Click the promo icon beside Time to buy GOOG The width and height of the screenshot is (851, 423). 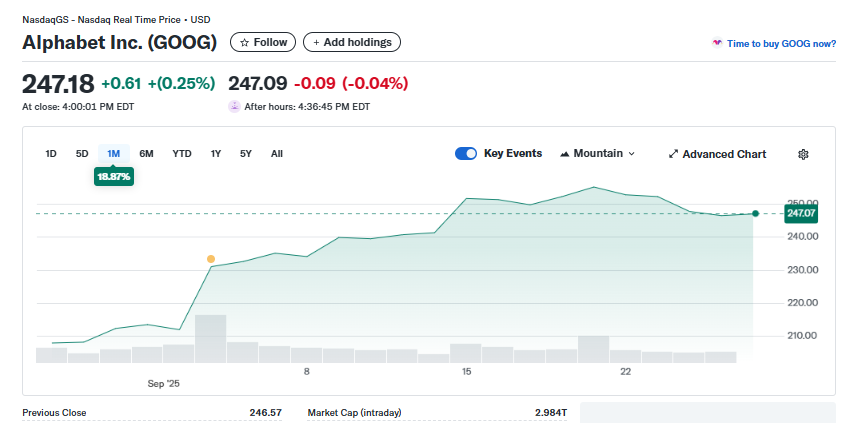tap(717, 43)
